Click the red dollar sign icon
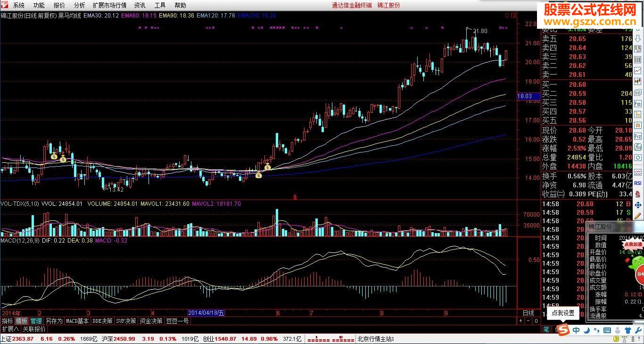 (x=638, y=194)
